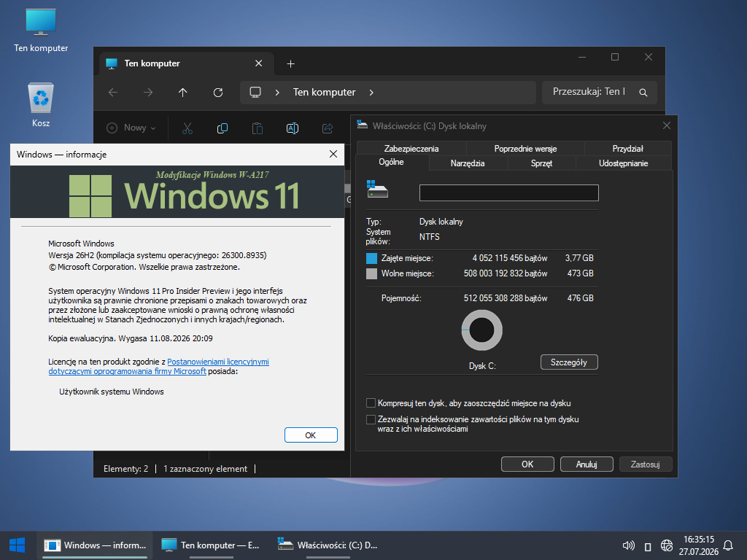Refresh the Ten komputer view
Image resolution: width=747 pixels, height=560 pixels.
218,93
